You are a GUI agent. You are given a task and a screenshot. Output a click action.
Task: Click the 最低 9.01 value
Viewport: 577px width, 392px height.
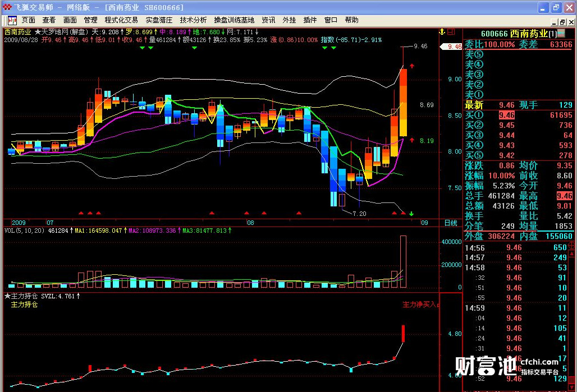tap(565, 206)
